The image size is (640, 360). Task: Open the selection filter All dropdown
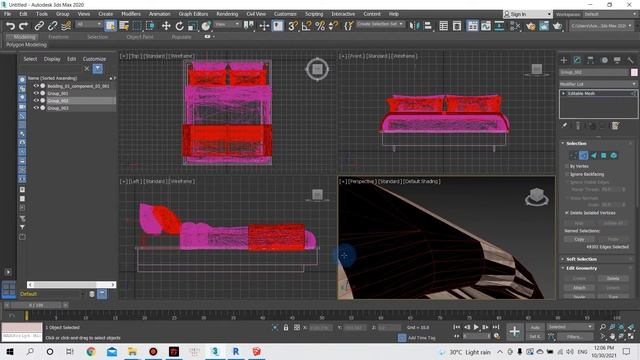pos(89,24)
